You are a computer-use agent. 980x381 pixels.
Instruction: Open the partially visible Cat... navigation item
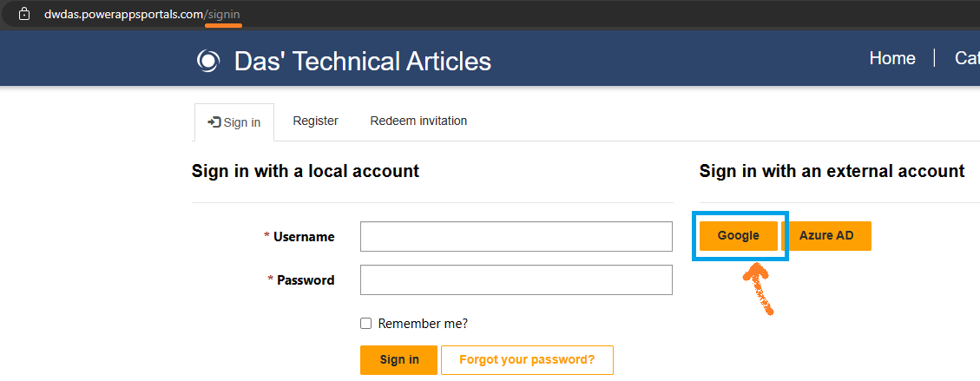click(x=967, y=59)
